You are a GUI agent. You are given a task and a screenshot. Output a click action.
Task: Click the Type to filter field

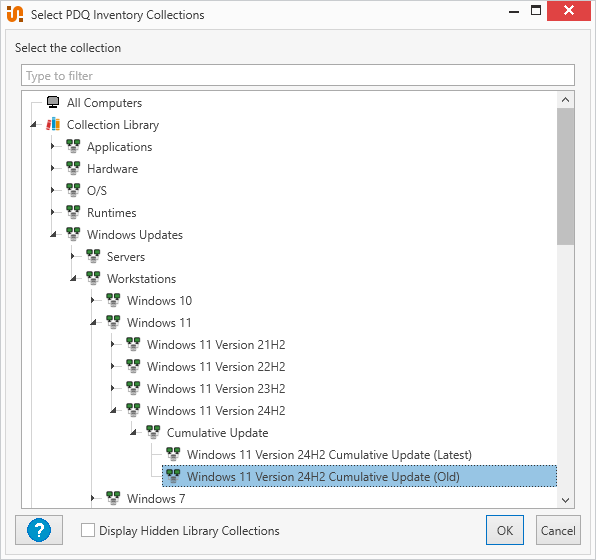tap(298, 75)
